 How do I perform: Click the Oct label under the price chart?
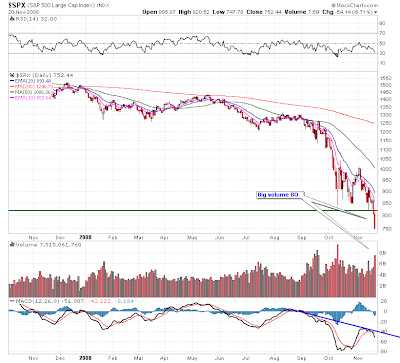(329, 238)
